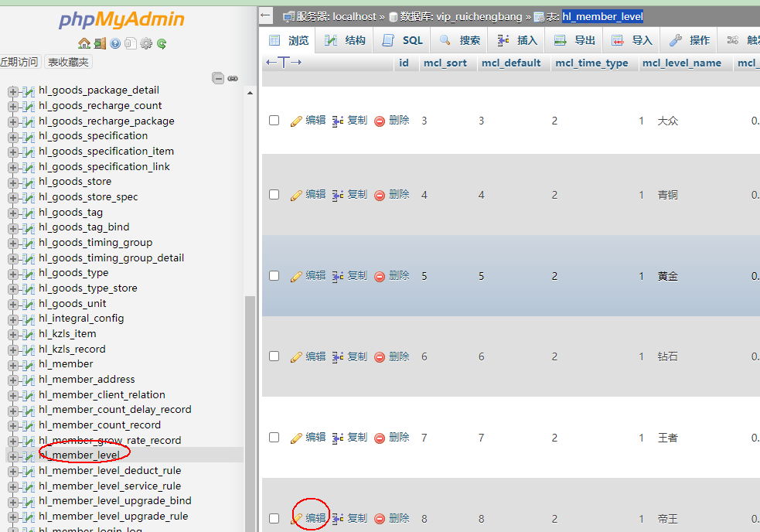The width and height of the screenshot is (760, 532).
Task: Open navigation panel settings gear icon
Action: 146,44
